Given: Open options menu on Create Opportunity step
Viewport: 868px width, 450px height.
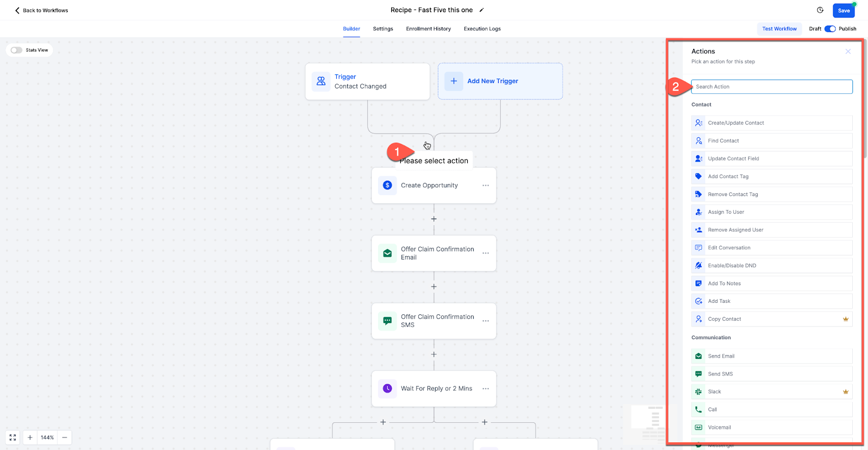Looking at the screenshot, I should coord(485,185).
